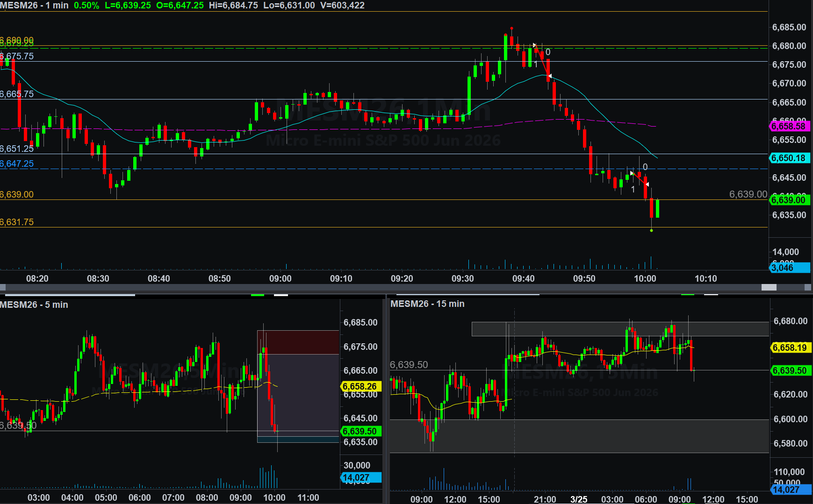
Task: Click the 1 min chart horizontal scrollbar thumb
Action: pyautogui.click(x=769, y=287)
